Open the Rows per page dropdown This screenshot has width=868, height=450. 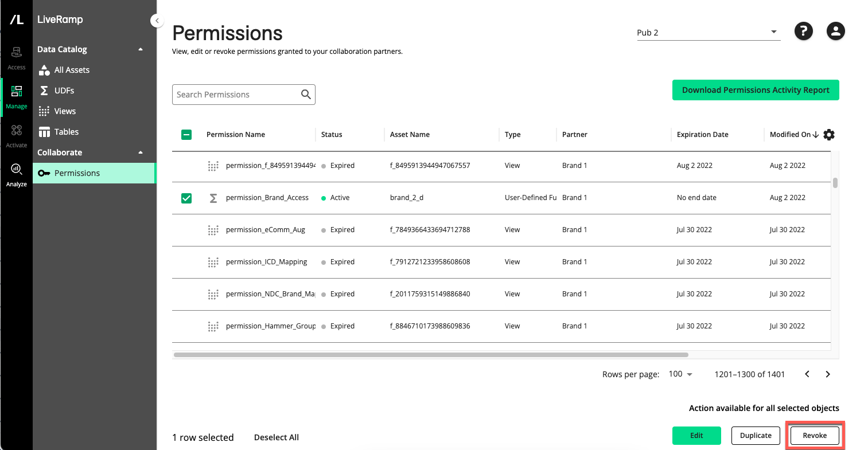coord(681,374)
